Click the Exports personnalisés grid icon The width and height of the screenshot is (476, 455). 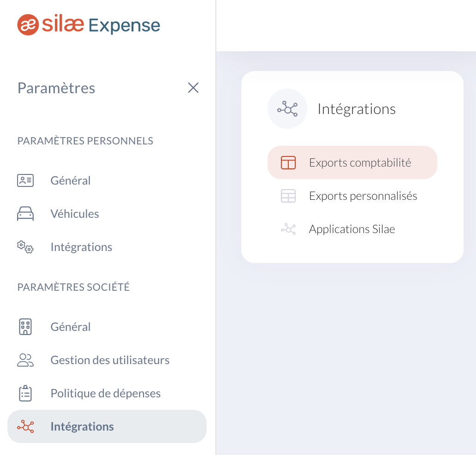tap(288, 196)
